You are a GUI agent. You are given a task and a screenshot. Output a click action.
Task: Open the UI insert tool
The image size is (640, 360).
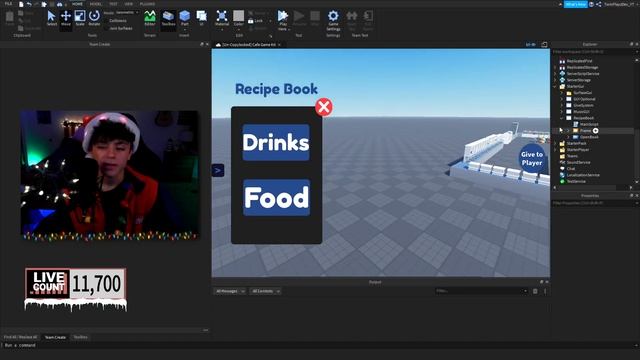(x=201, y=19)
